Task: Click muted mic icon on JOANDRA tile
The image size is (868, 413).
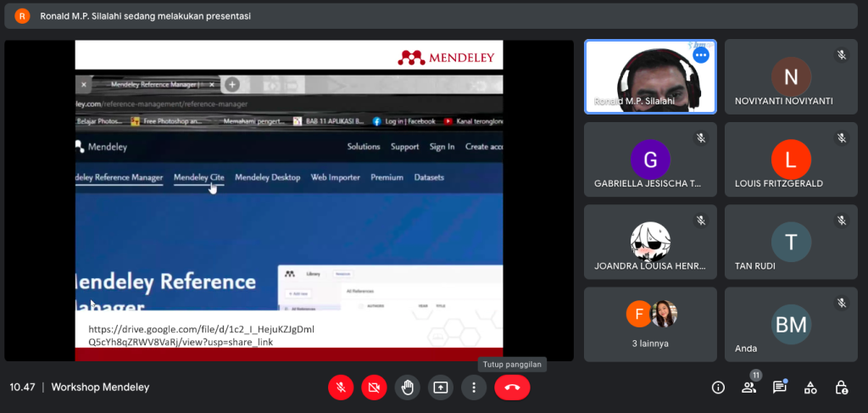Action: tap(701, 220)
